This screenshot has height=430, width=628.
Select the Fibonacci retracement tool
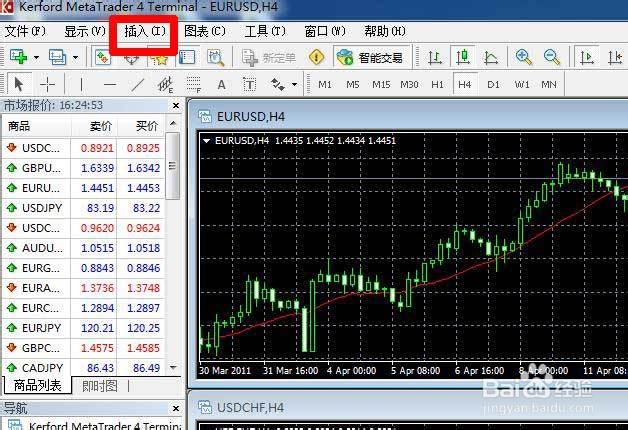194,84
